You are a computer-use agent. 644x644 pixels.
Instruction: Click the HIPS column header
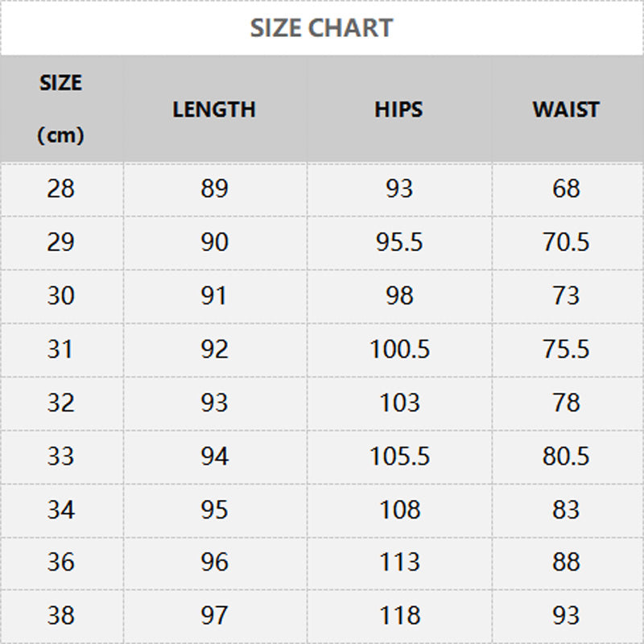398,109
